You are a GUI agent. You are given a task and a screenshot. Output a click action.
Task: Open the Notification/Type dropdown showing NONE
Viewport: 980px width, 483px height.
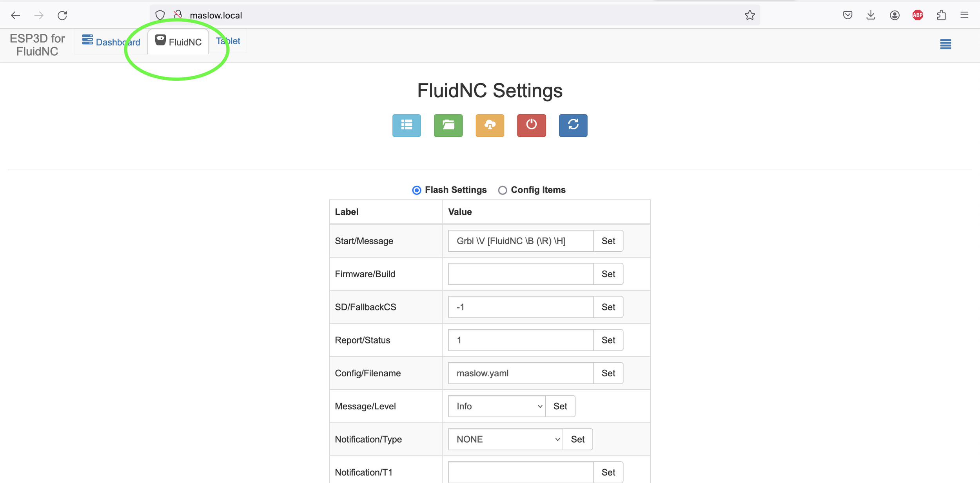505,439
